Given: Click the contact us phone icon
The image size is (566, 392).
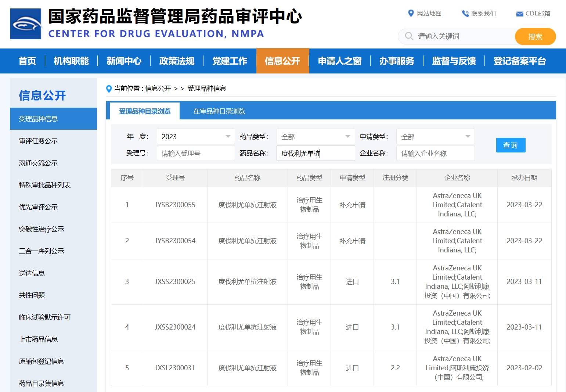Looking at the screenshot, I should click(x=465, y=14).
